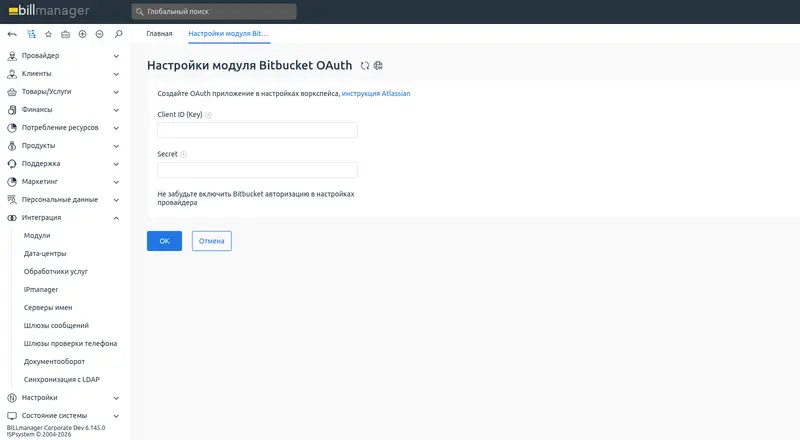The height and width of the screenshot is (440, 800).
Task: Open IPmanager menu item
Action: tap(41, 289)
